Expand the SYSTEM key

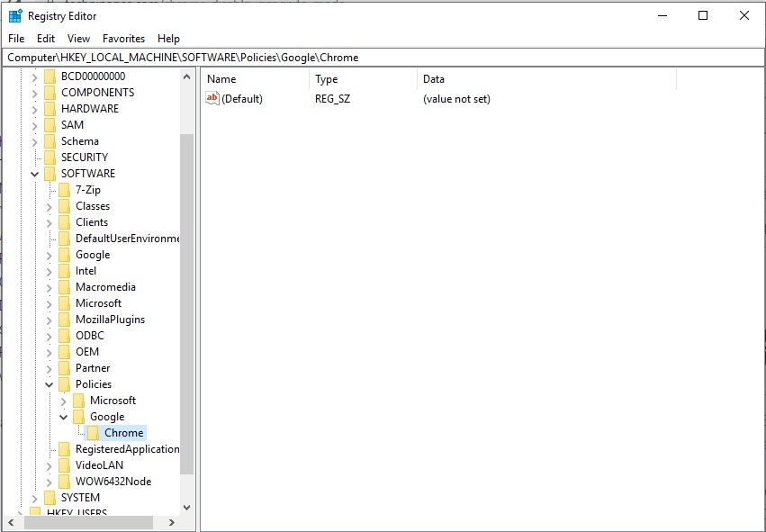[34, 499]
